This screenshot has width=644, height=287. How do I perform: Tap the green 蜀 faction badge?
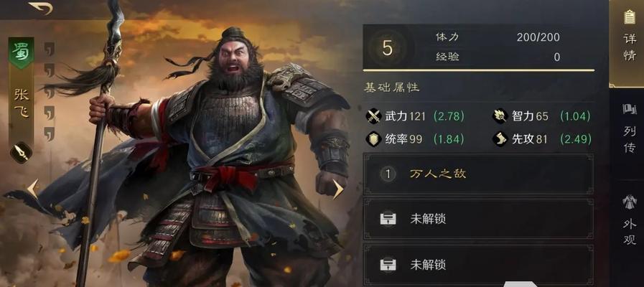point(21,53)
